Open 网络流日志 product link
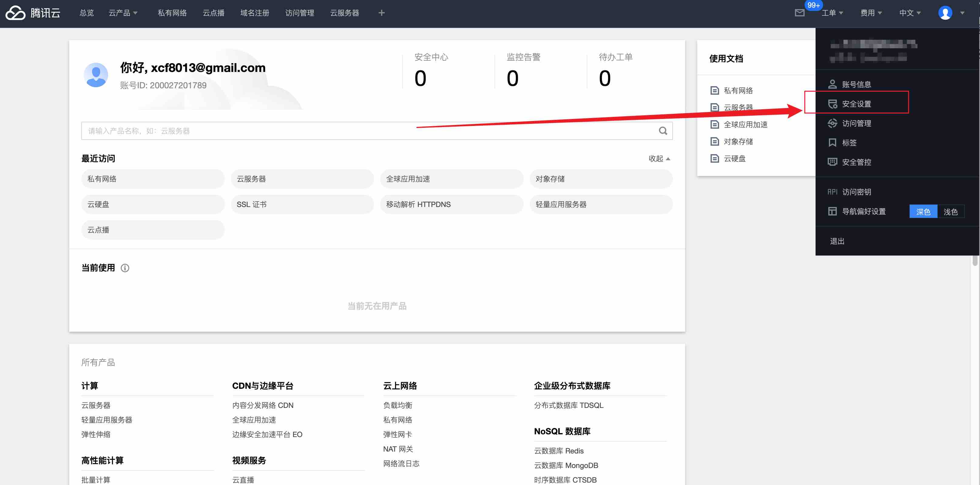980x485 pixels. click(401, 464)
